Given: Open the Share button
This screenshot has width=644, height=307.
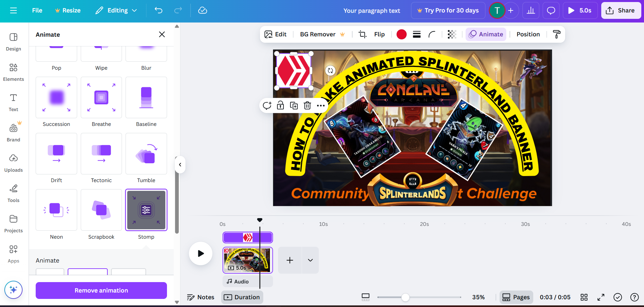Looking at the screenshot, I should tap(620, 10).
